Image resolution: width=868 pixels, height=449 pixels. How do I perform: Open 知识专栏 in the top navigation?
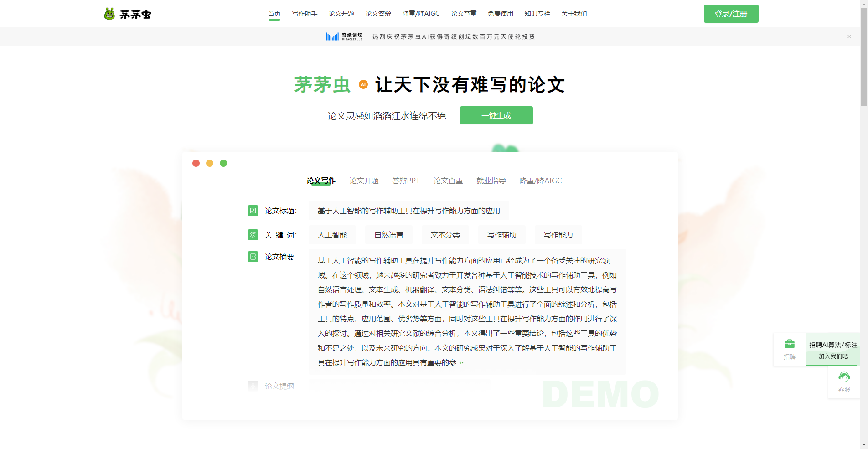pos(537,14)
